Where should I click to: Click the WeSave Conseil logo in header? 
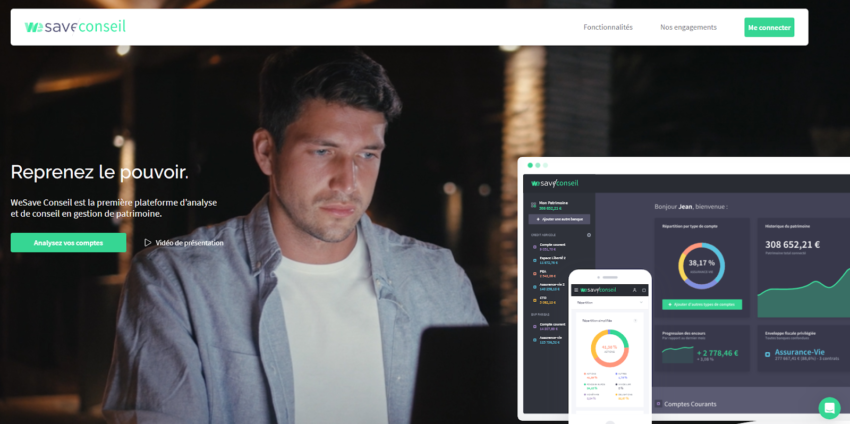click(x=75, y=27)
